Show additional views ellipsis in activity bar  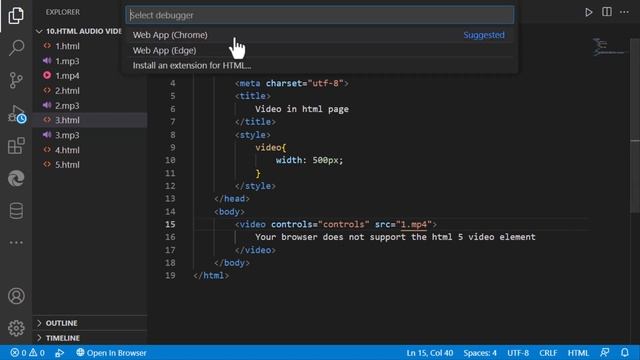(x=16, y=242)
